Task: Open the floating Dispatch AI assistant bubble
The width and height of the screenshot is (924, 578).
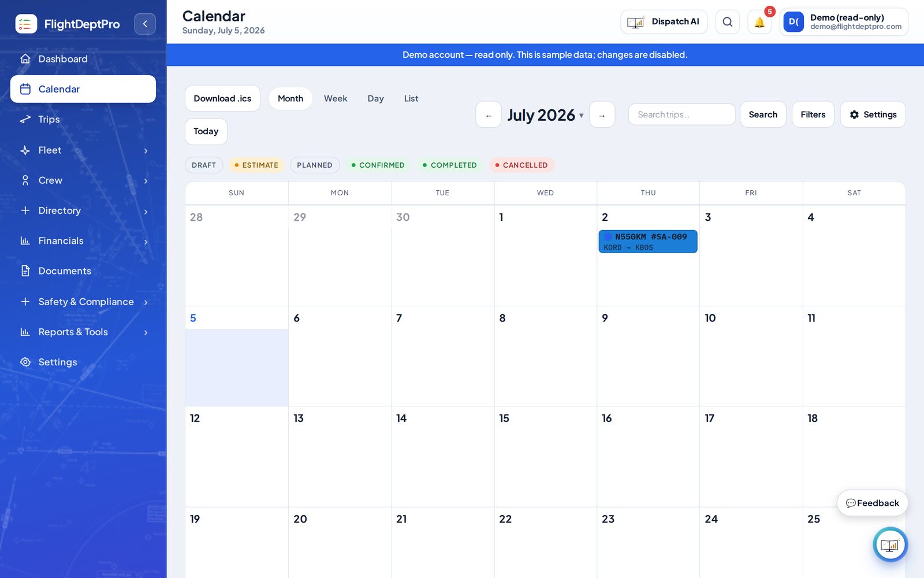Action: 890,544
